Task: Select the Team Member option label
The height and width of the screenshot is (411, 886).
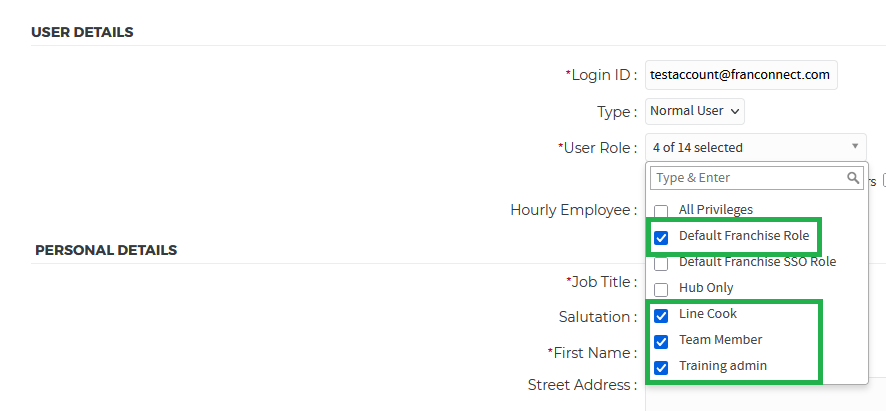Action: coord(720,340)
